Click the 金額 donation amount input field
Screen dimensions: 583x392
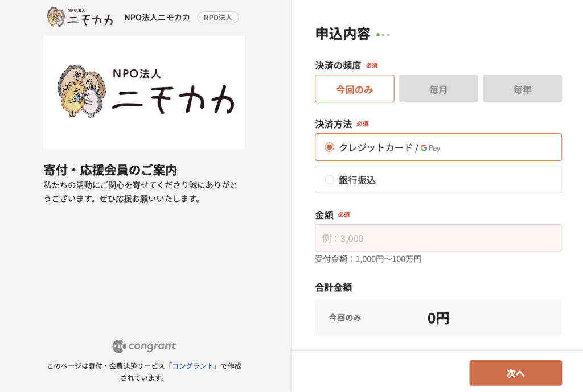click(438, 238)
